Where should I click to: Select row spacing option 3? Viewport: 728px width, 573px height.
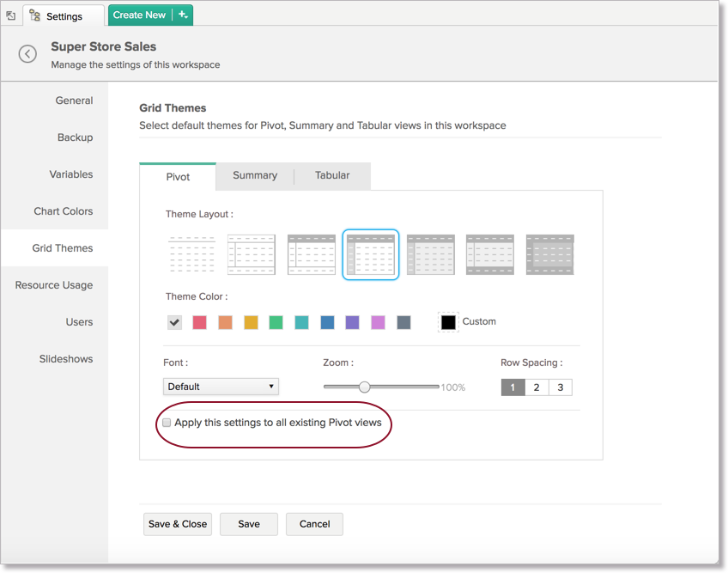560,387
